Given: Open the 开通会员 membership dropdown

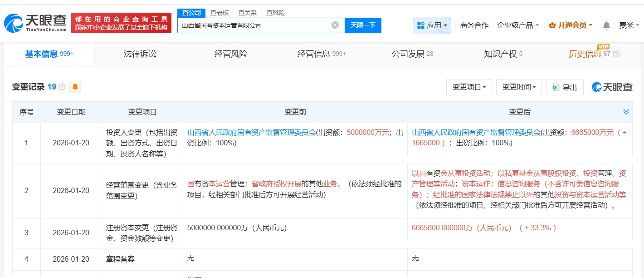Looking at the screenshot, I should coord(571,25).
